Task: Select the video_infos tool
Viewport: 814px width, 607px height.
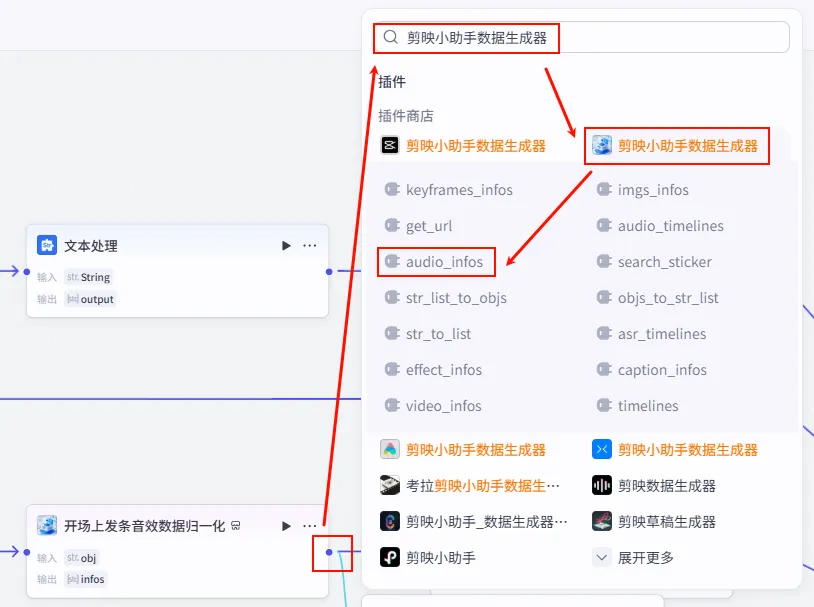Action: 433,406
